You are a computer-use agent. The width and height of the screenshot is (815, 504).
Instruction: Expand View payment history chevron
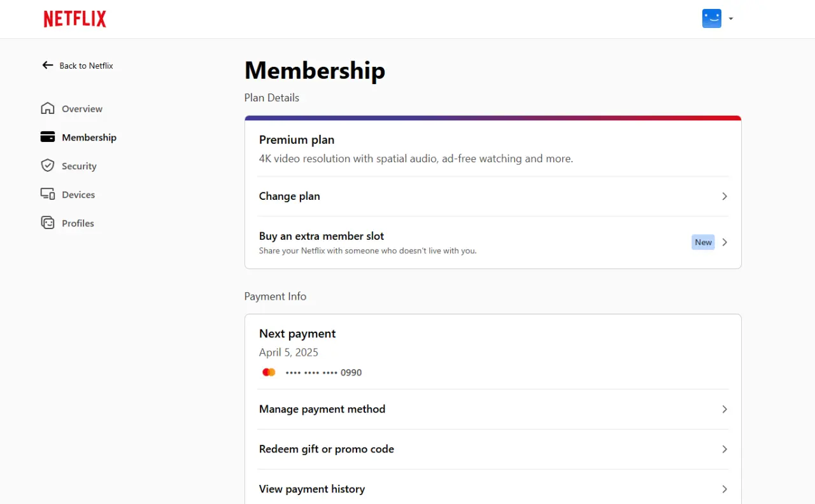(725, 489)
